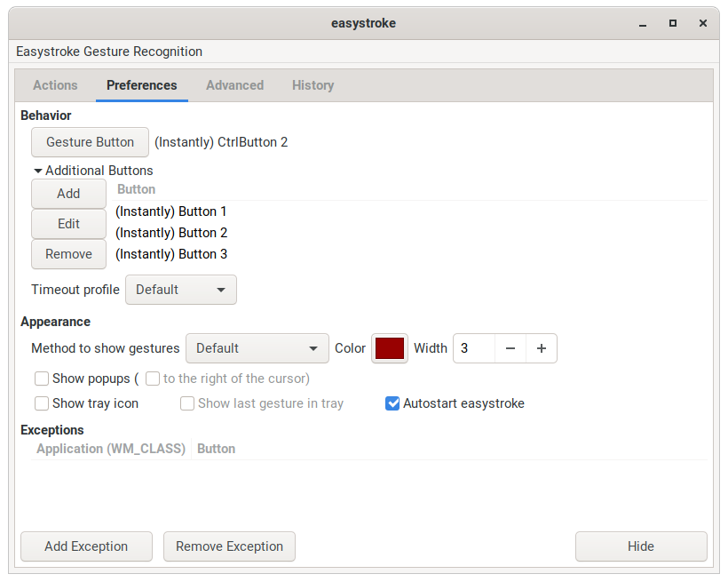Screen dimensions: 728x582
Task: Decrease Width with the minus button
Action: point(510,348)
